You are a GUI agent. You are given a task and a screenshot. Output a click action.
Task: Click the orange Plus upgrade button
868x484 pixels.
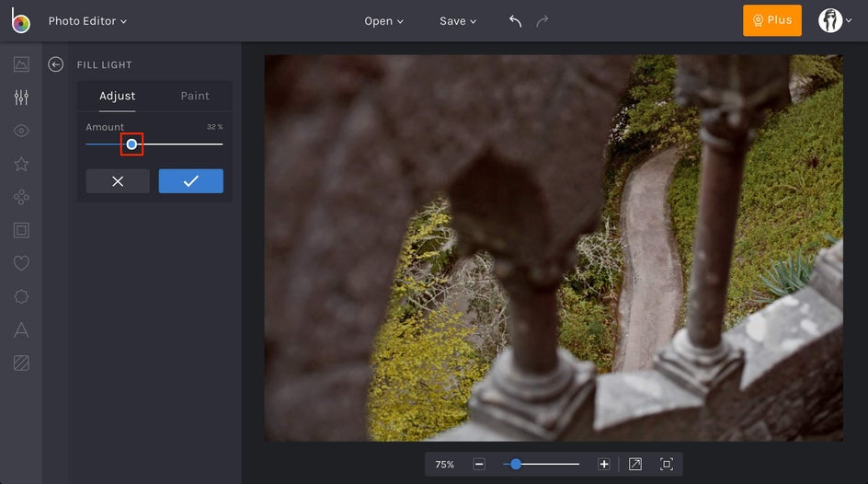(x=771, y=20)
